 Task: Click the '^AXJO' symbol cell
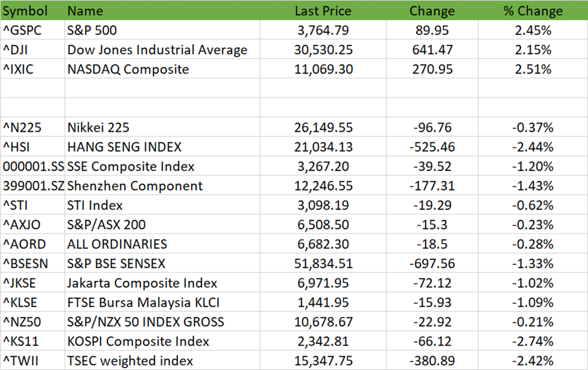(33, 225)
